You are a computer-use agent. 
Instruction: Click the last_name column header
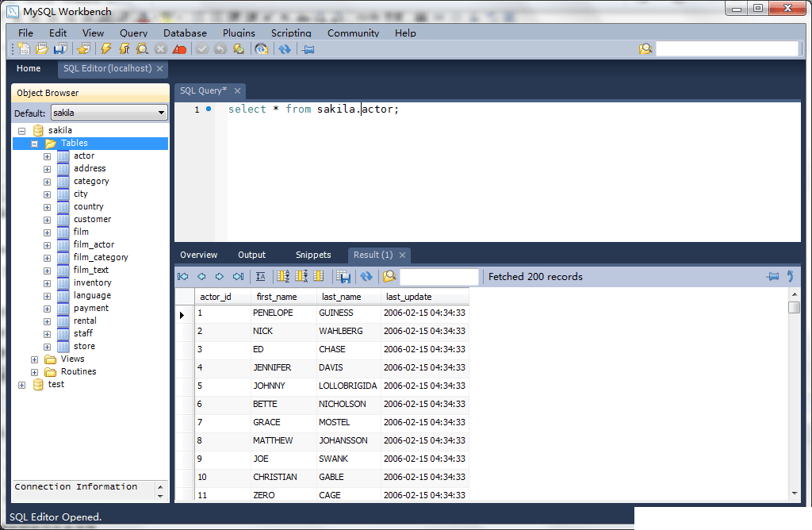(x=340, y=297)
